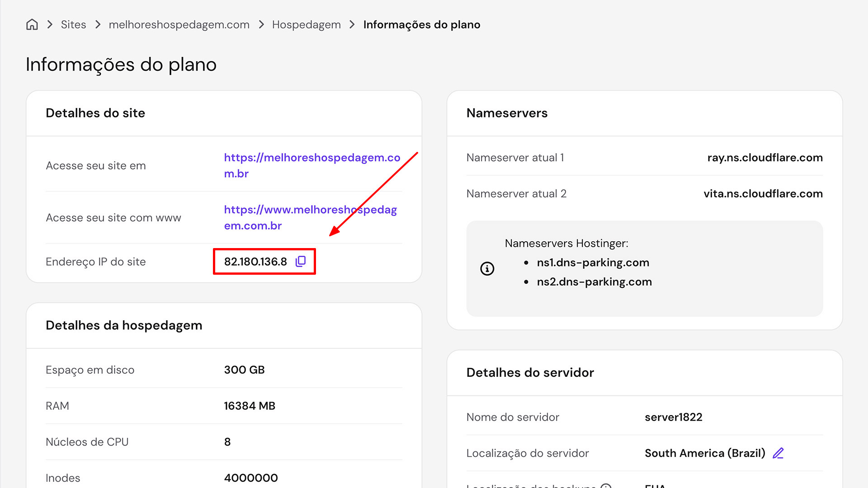
Task: Select South America (Brazil) location text
Action: 705,453
